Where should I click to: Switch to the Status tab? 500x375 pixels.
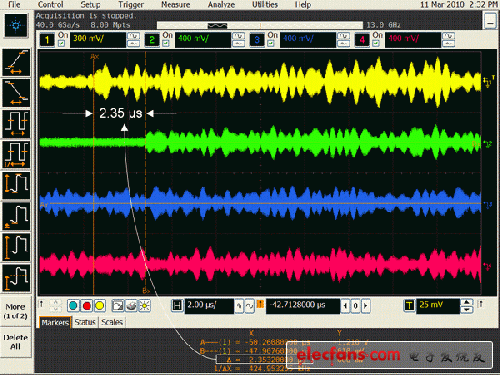point(85,322)
